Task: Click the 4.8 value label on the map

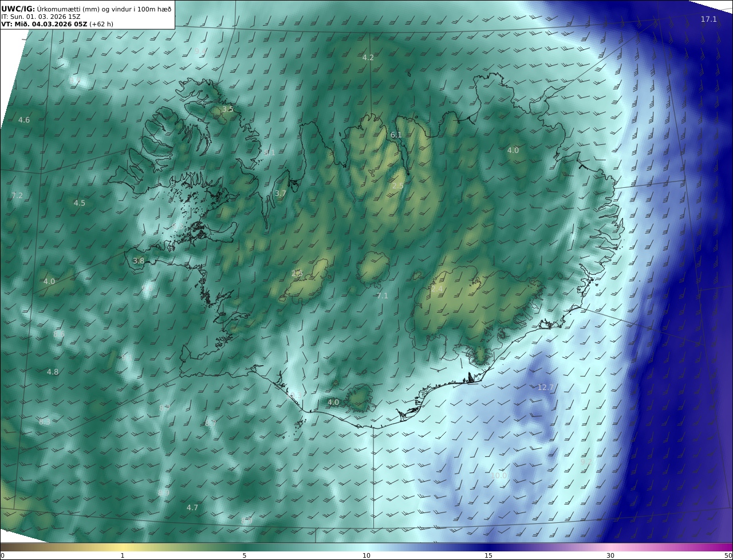Action: [x=53, y=372]
